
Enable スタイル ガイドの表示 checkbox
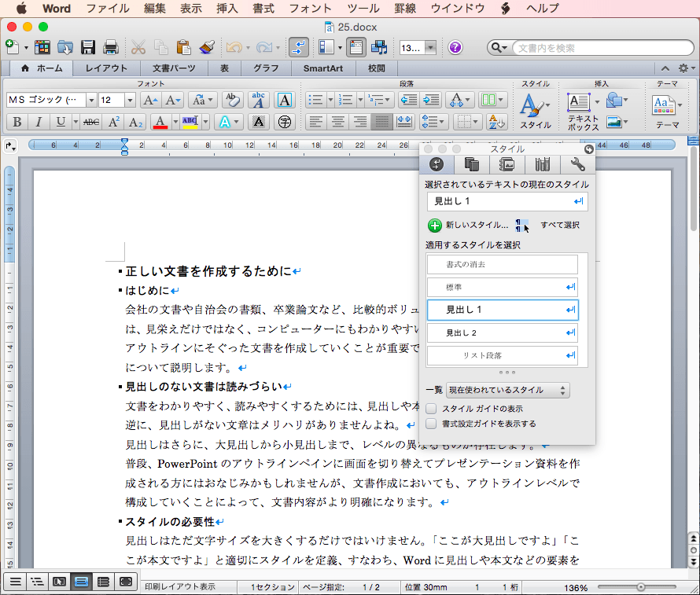[x=431, y=409]
